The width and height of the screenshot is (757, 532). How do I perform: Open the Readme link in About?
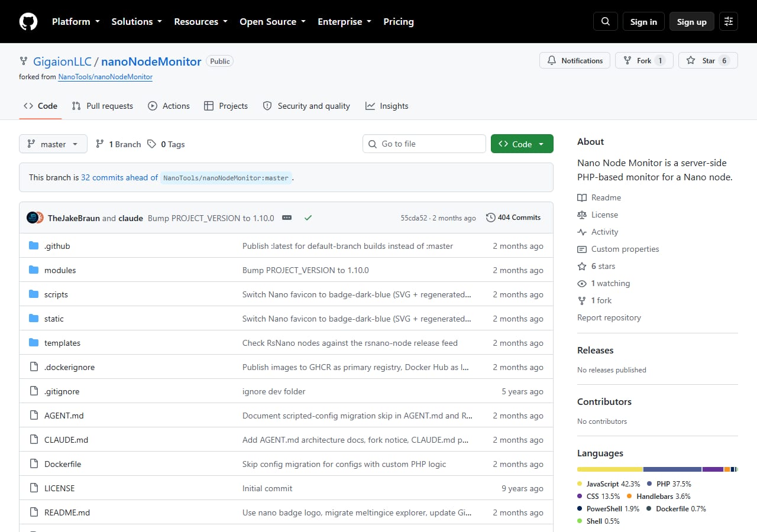599,197
